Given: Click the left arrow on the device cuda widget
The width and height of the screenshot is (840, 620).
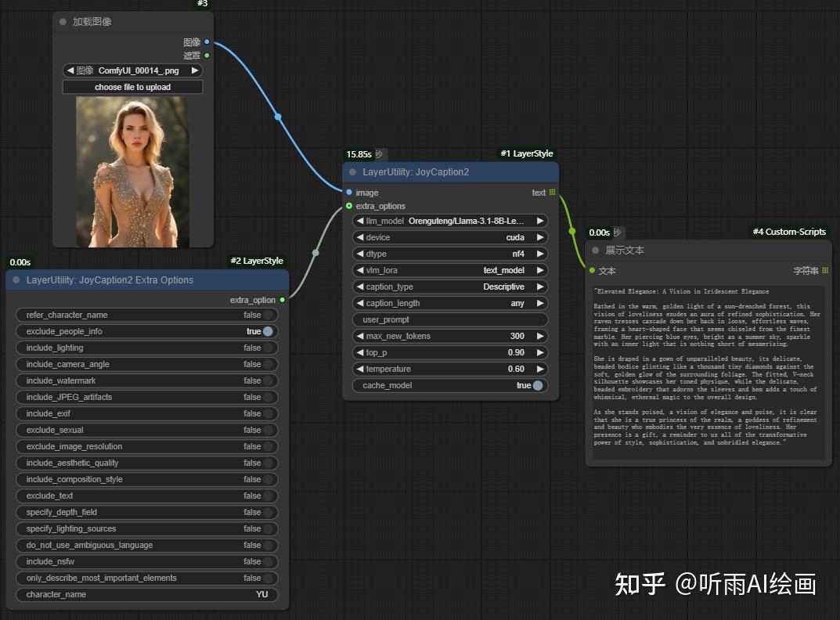Looking at the screenshot, I should tap(360, 237).
